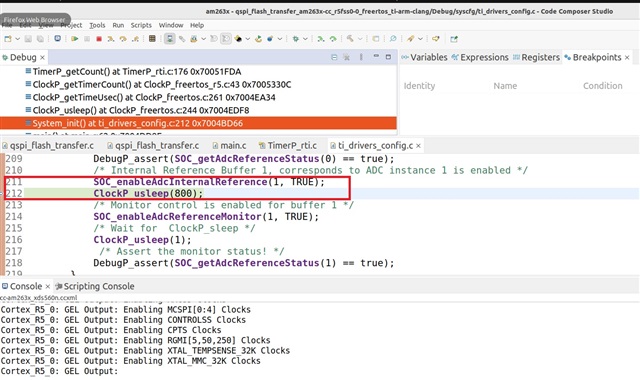Switch to the Registers tab
Image resolution: width=640 pixels, height=380 pixels.
(x=536, y=58)
